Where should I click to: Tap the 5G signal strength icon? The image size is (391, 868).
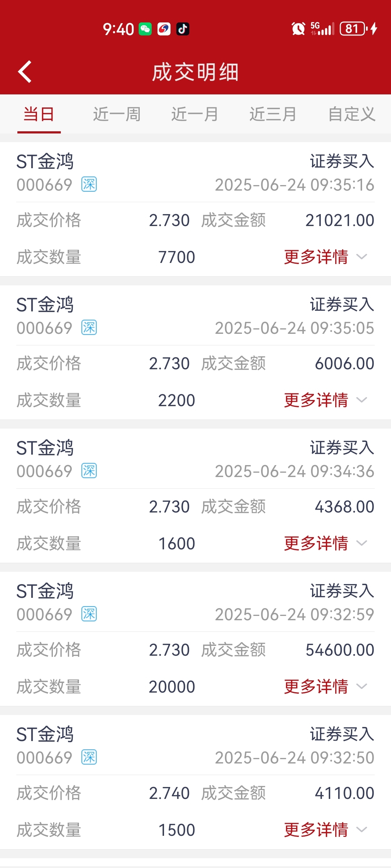(322, 29)
